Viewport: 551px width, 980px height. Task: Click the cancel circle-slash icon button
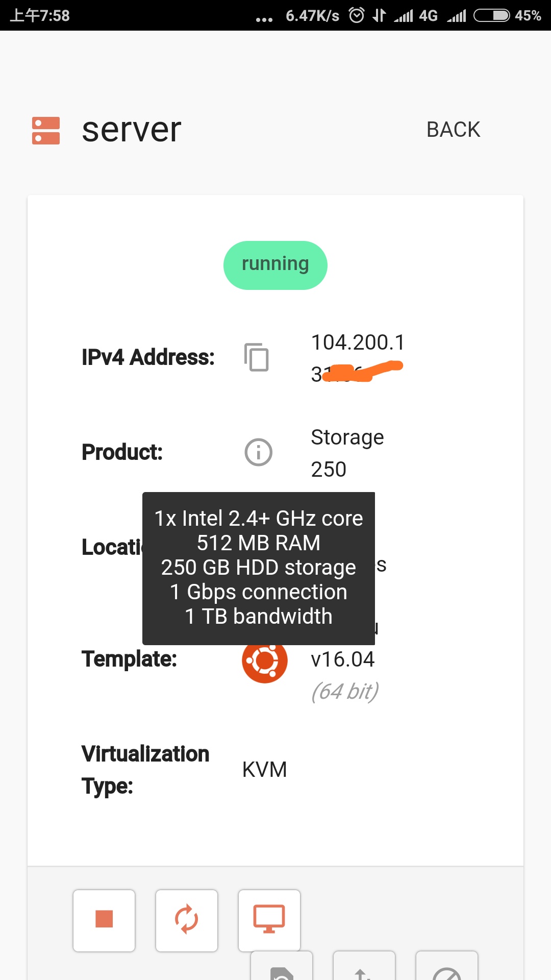click(446, 968)
